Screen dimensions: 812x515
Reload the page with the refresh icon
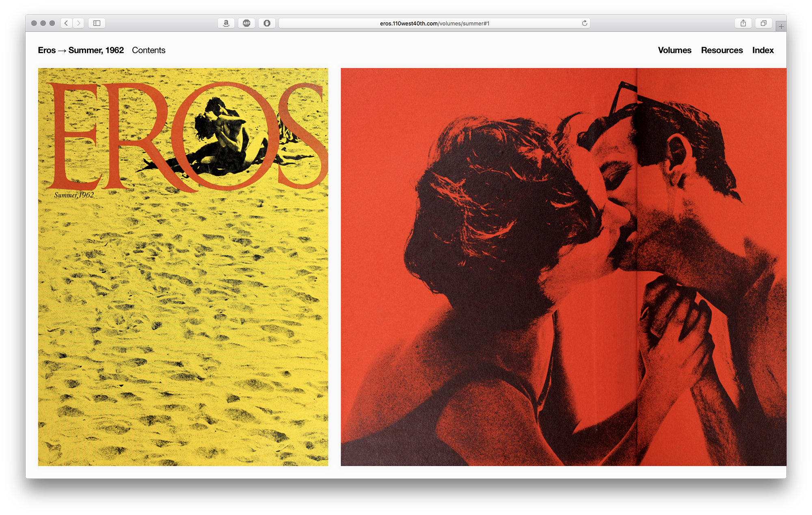coord(585,23)
